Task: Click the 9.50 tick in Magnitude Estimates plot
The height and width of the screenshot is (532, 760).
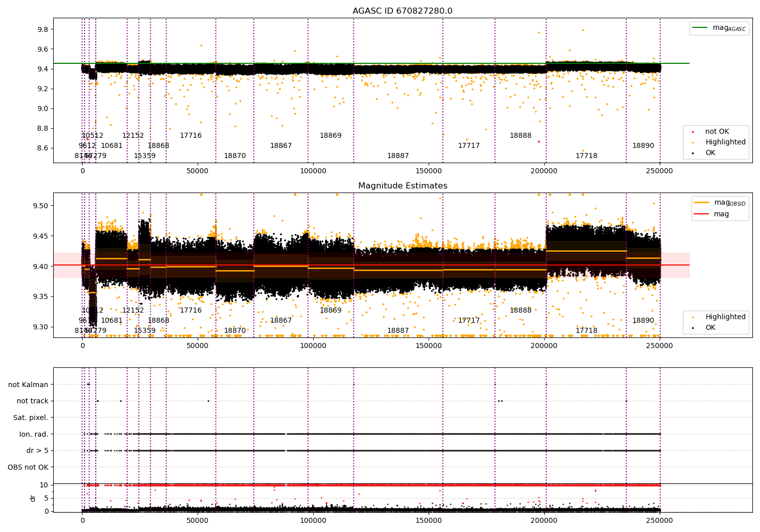Action: point(41,206)
